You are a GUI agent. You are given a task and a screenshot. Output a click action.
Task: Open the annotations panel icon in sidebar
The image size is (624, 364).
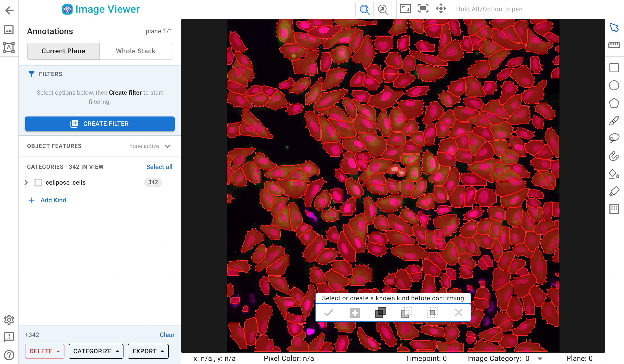click(x=9, y=47)
